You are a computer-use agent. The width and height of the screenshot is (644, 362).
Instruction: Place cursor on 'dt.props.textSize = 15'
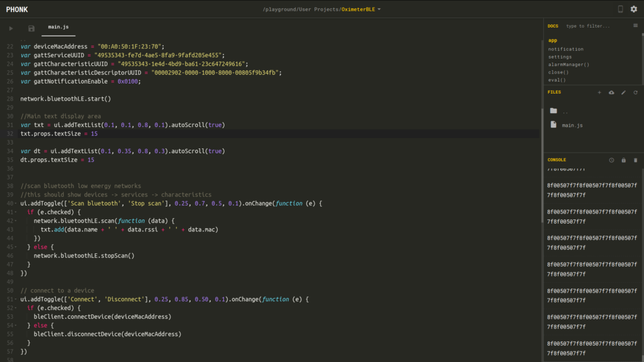[x=57, y=160]
